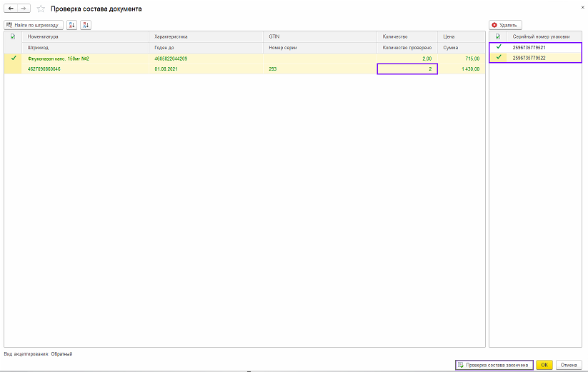Toggle the check mark for serial 2596735779521

tap(498, 47)
